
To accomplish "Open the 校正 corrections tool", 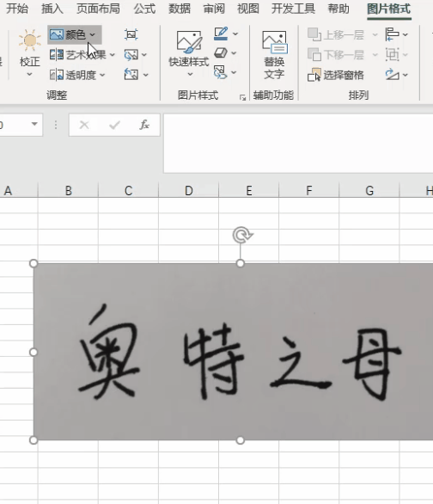I will pos(29,53).
